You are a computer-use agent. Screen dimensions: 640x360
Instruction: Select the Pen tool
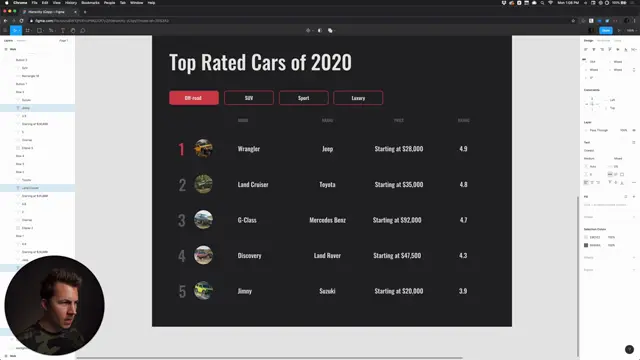tap(51, 31)
